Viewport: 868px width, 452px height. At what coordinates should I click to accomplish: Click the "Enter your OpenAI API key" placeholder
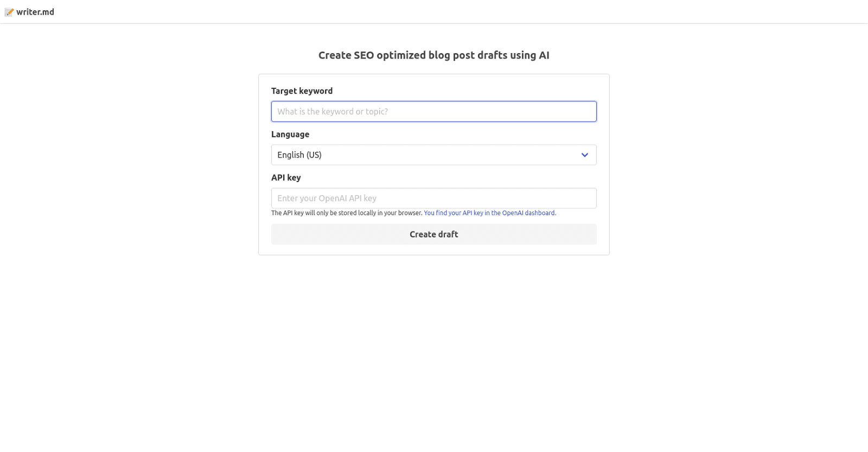click(x=327, y=198)
